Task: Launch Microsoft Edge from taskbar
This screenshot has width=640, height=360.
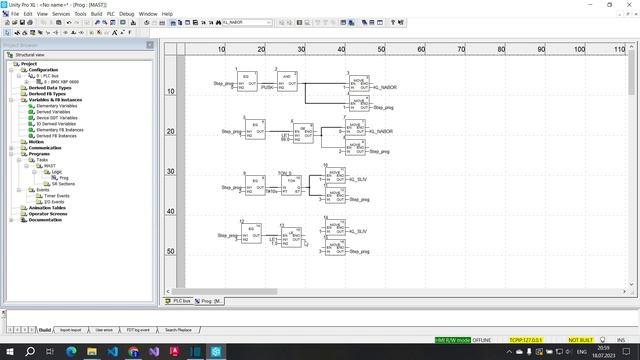Action: [x=71, y=351]
